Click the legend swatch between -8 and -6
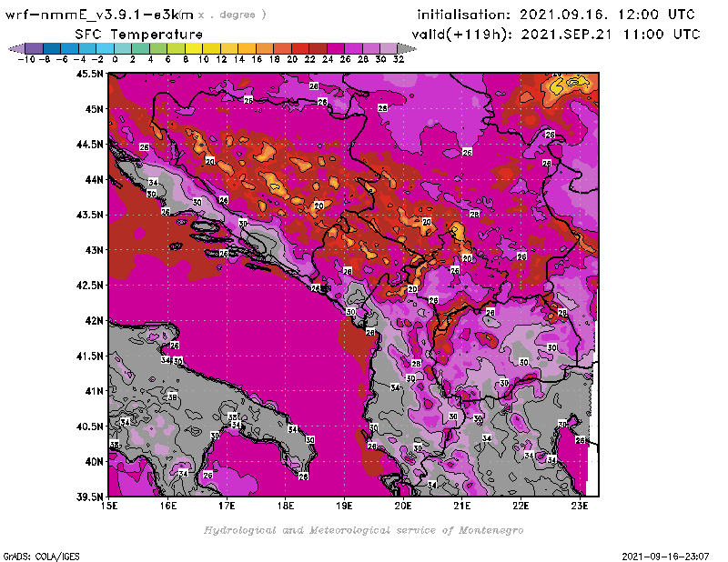Image resolution: width=728 pixels, height=562 pixels. [52, 48]
